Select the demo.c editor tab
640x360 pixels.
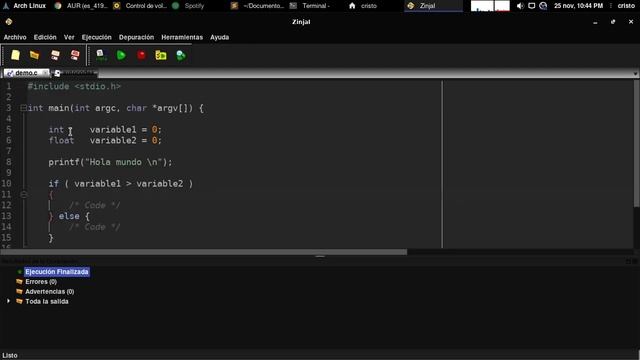[26, 73]
